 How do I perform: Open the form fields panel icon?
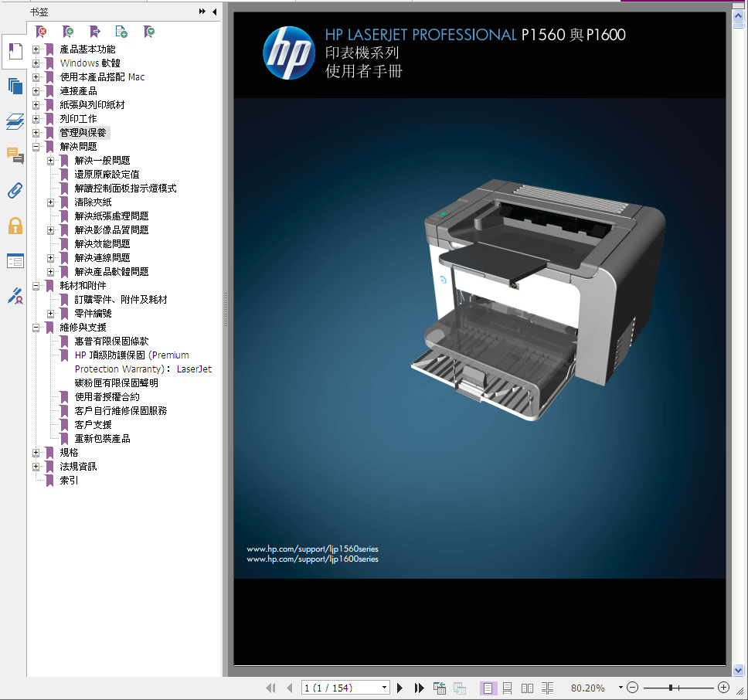[x=15, y=261]
